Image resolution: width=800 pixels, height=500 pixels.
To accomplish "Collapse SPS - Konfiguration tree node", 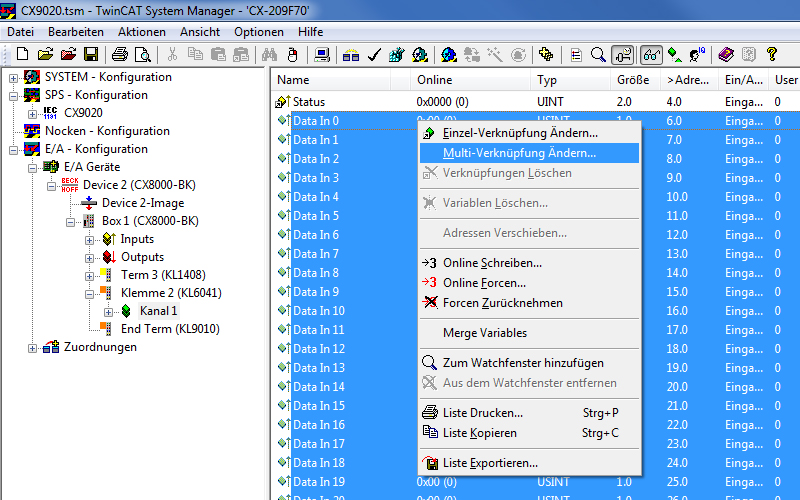I will click(x=13, y=95).
